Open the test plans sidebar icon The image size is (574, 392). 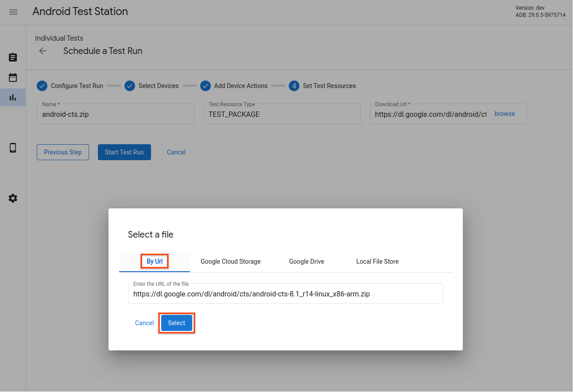tap(13, 57)
